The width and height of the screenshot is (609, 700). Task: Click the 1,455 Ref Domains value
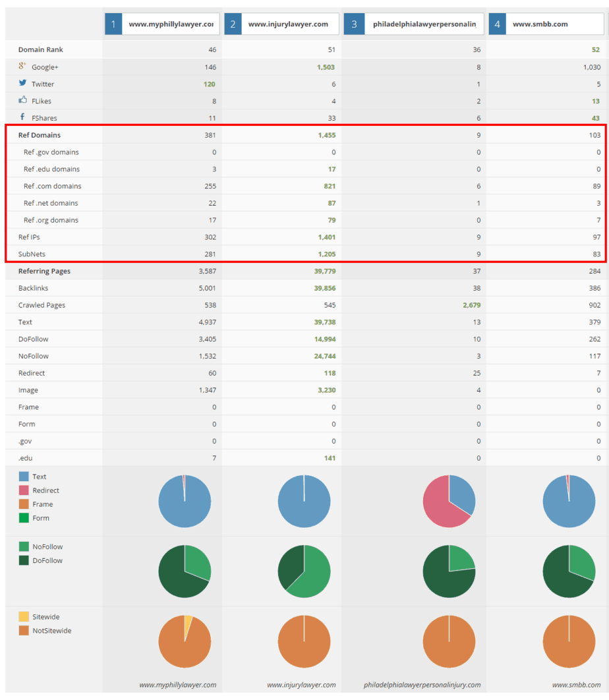(326, 135)
